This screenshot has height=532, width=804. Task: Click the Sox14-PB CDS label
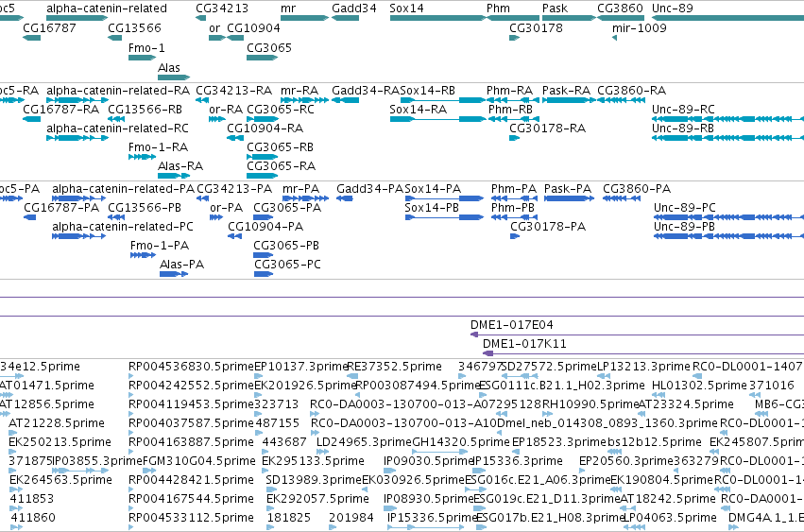(432, 208)
